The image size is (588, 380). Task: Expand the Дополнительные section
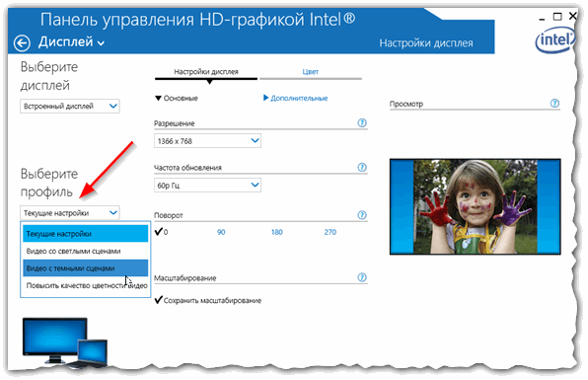coord(296,99)
